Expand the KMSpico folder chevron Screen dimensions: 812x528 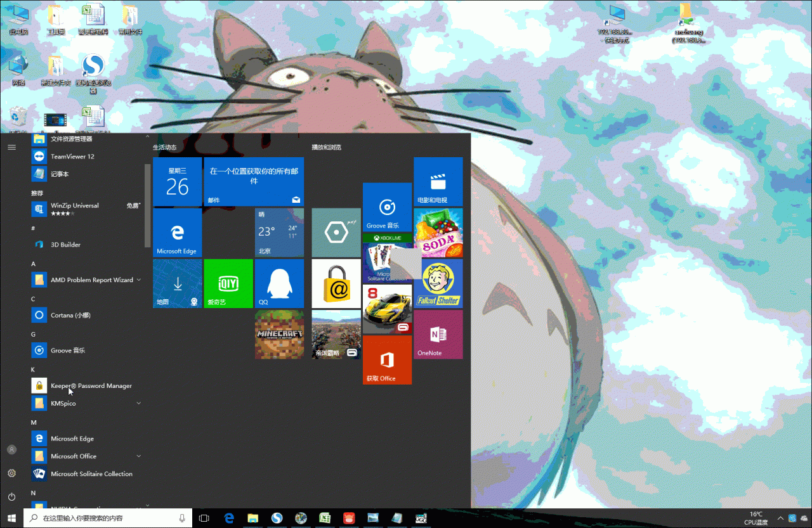tap(139, 403)
